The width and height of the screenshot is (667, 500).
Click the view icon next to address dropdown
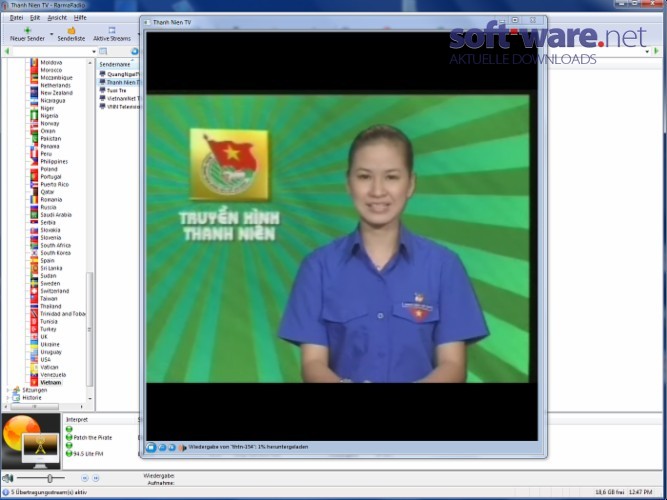coord(103,51)
